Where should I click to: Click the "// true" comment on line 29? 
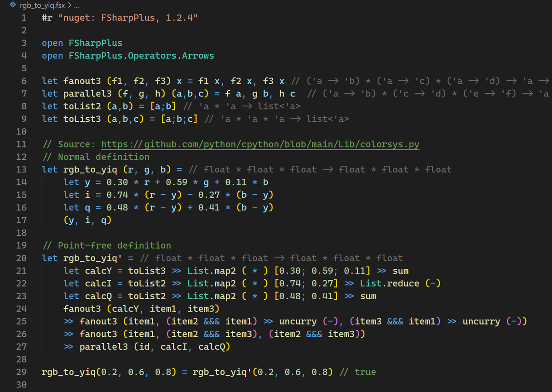358,372
